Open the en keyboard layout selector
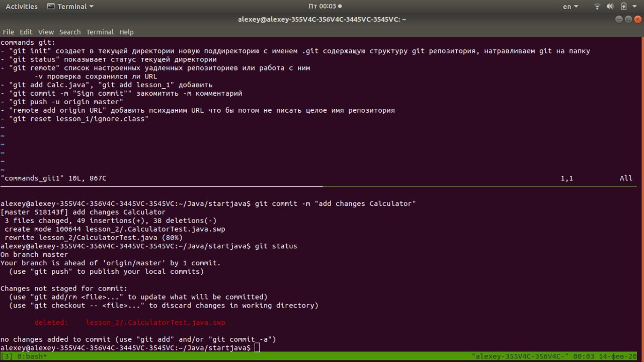 (570, 7)
